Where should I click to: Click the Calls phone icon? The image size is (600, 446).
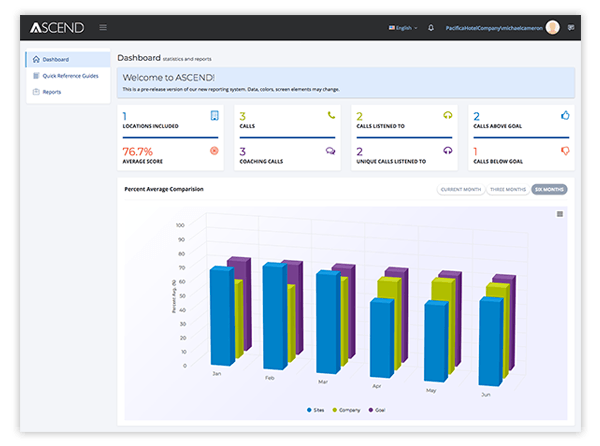(x=331, y=115)
